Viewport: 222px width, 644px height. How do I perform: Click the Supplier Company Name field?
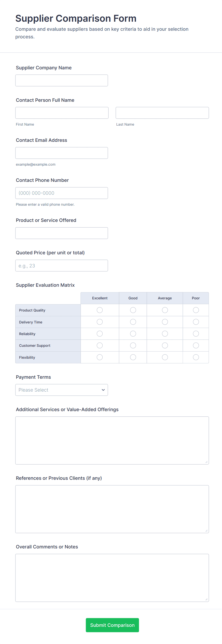click(62, 81)
